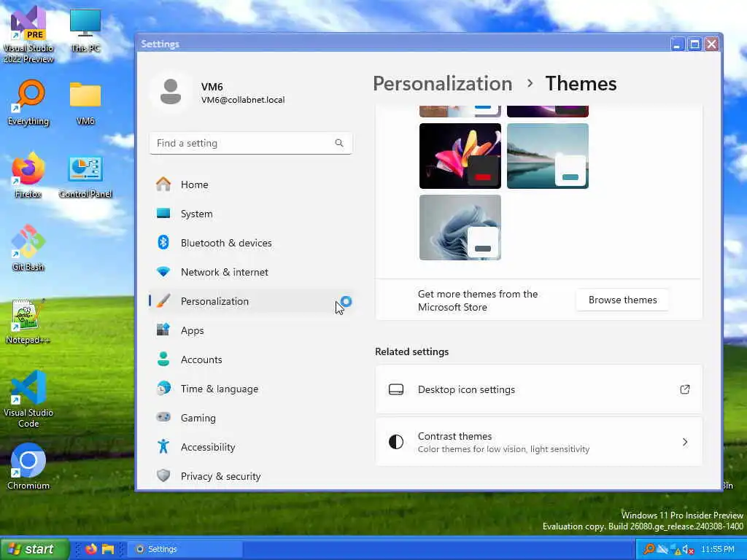Viewport: 747px width, 560px height.
Task: Click the Time & language globe icon
Action: 163,389
